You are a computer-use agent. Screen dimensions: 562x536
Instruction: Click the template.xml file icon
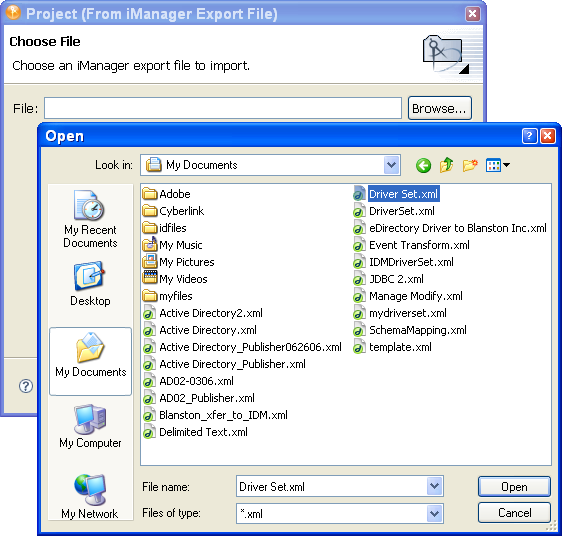coord(359,347)
